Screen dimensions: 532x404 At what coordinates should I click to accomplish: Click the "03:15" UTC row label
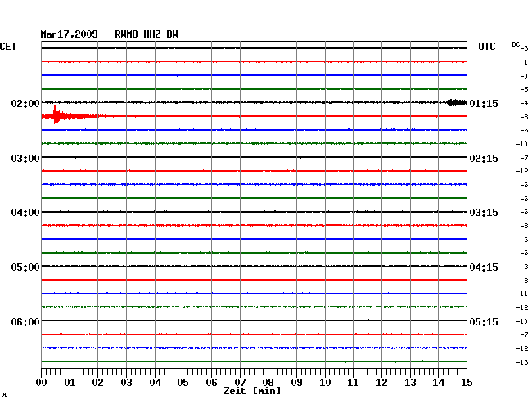pyautogui.click(x=484, y=213)
